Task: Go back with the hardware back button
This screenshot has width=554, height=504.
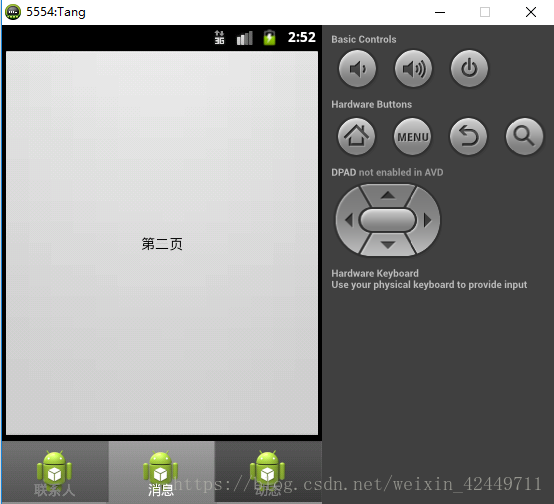Action: click(468, 136)
